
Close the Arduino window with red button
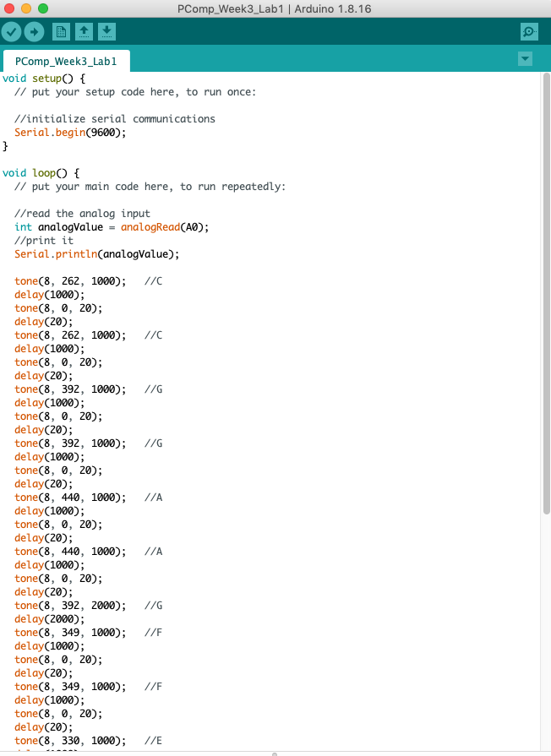(x=9, y=8)
